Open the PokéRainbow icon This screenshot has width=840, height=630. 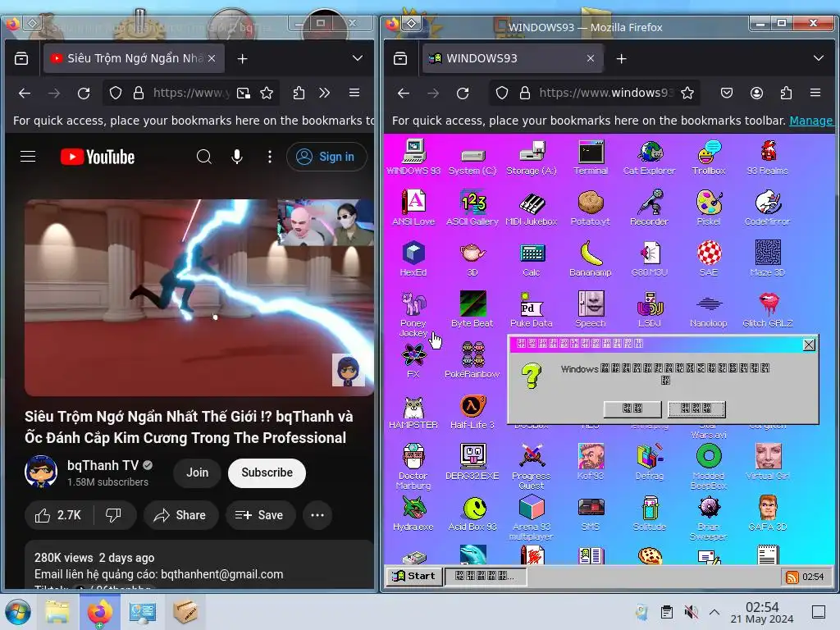point(472,361)
